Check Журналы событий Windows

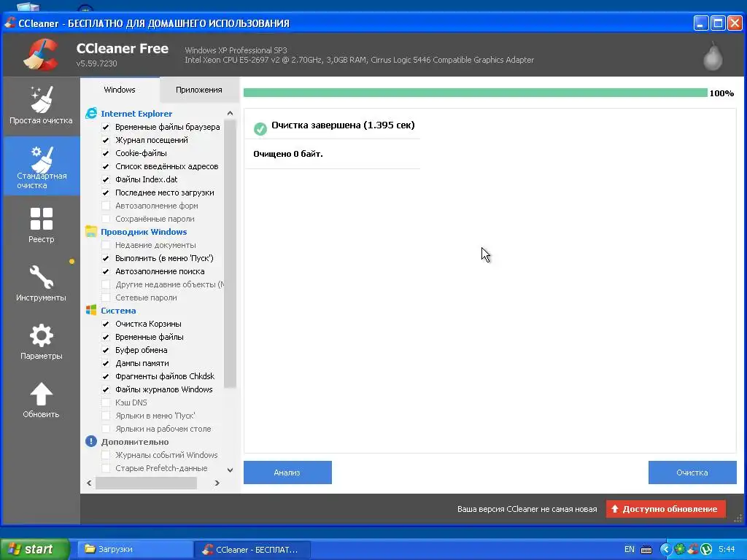pyautogui.click(x=106, y=455)
